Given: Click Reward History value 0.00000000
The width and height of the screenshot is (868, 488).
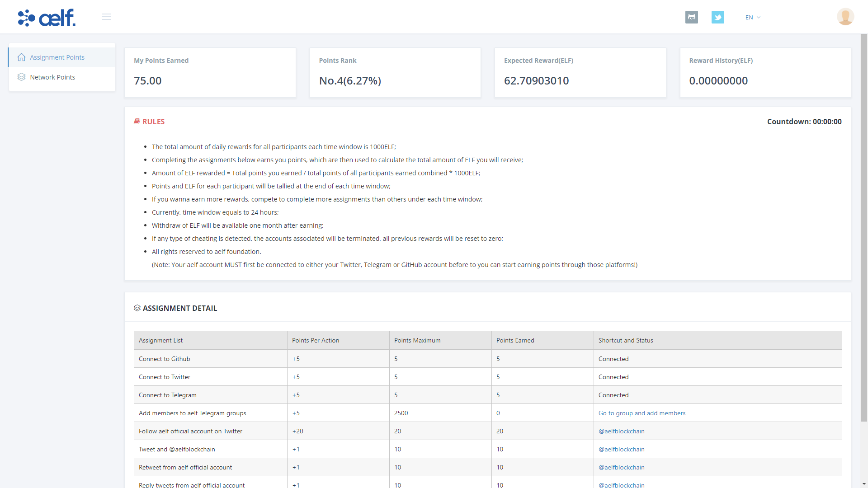Looking at the screenshot, I should (718, 80).
